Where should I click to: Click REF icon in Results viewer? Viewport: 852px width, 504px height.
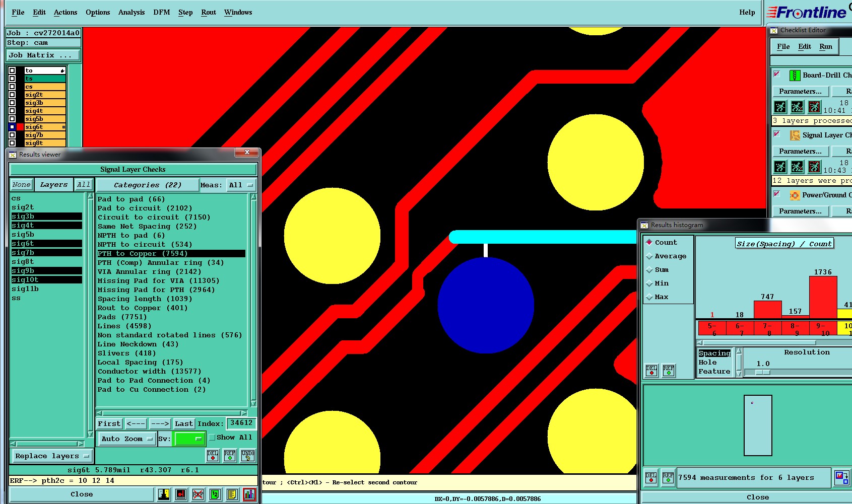(230, 456)
